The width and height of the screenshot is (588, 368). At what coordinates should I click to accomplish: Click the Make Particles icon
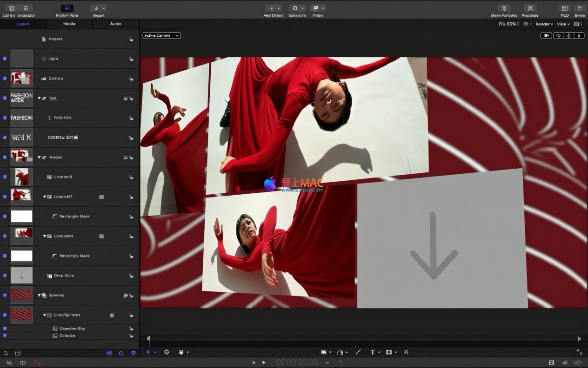coord(504,8)
